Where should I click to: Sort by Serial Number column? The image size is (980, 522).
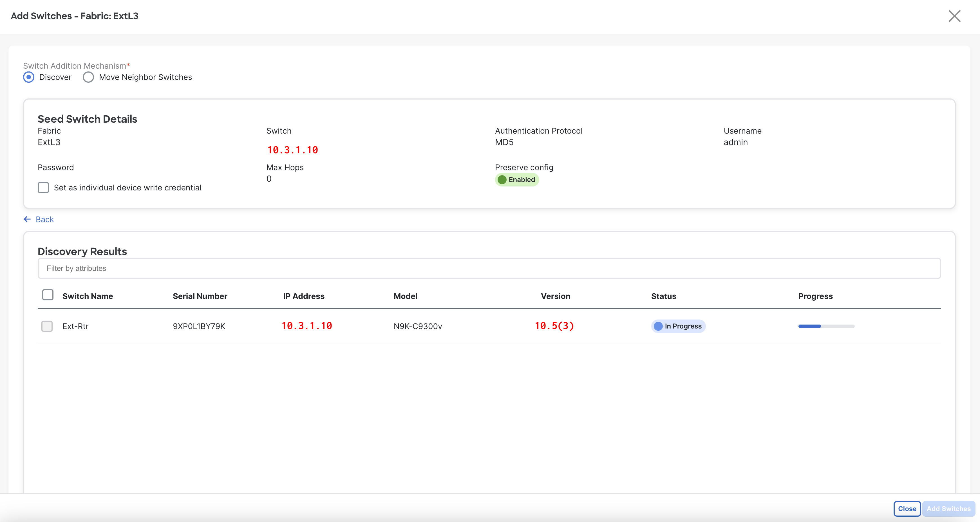pos(200,296)
